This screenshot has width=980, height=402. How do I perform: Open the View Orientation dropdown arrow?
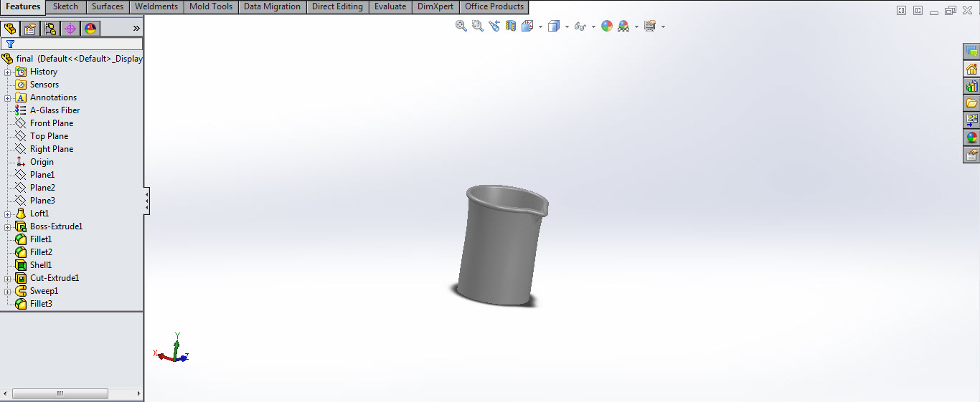540,27
